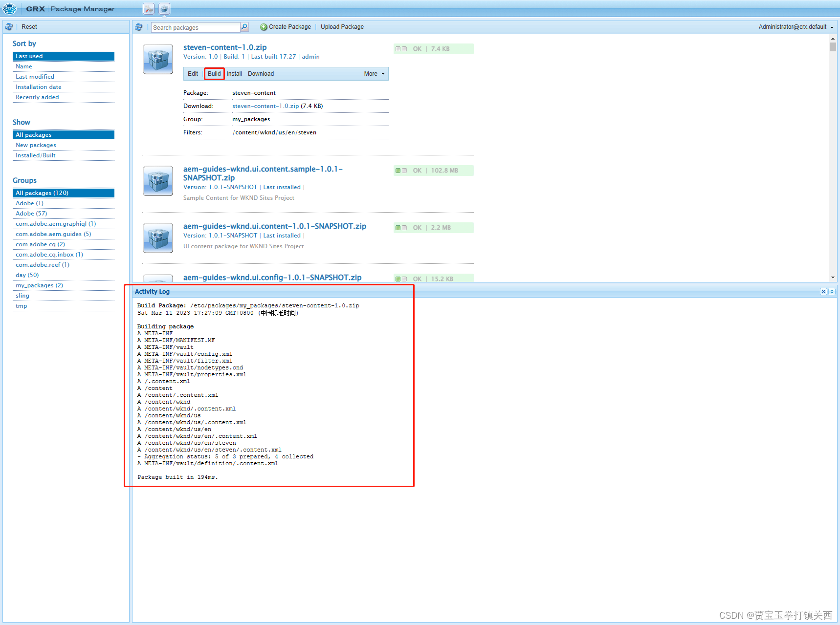Image resolution: width=840 pixels, height=625 pixels.
Task: Open the CRX tools icon in top toolbar
Action: pos(149,8)
